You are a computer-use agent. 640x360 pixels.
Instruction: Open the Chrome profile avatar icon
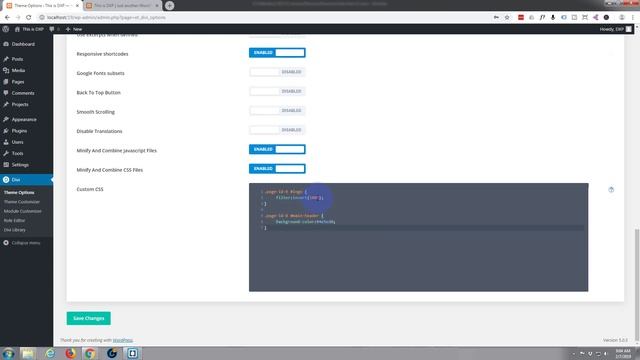(622, 17)
